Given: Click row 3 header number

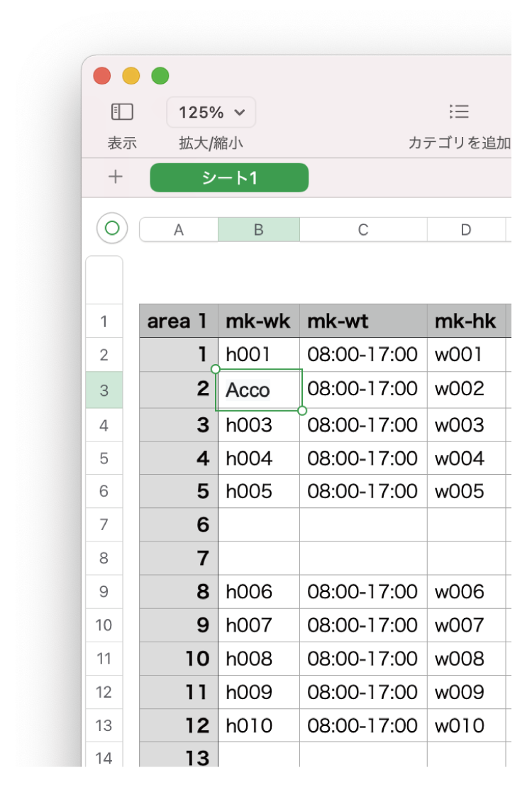Looking at the screenshot, I should pos(104,390).
